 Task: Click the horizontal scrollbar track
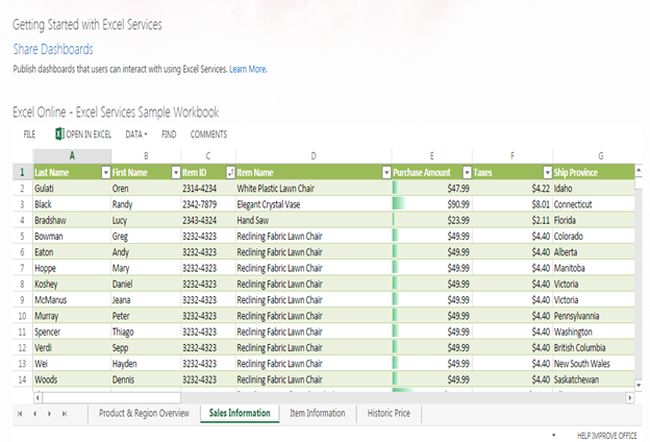(402, 398)
